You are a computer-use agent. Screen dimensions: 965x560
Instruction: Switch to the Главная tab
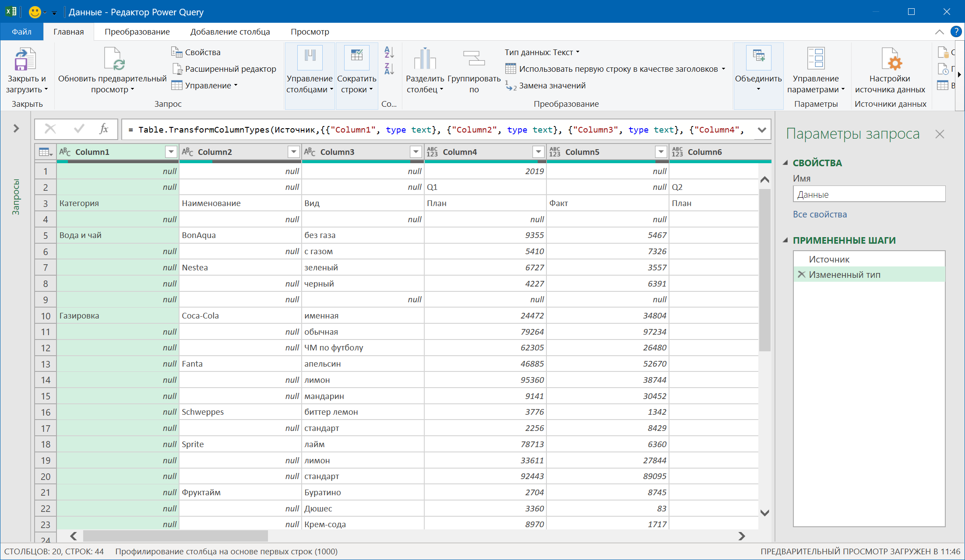[x=69, y=31]
